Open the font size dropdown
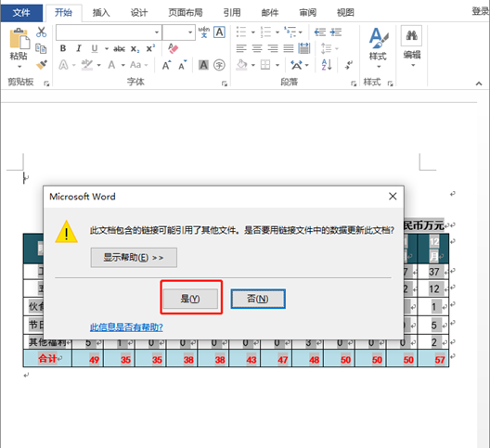 click(190, 32)
